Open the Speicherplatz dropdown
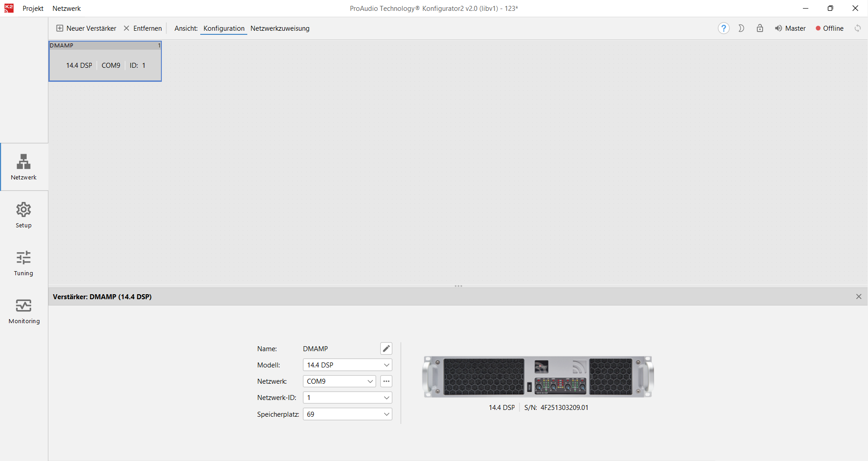The width and height of the screenshot is (868, 461). 347,414
